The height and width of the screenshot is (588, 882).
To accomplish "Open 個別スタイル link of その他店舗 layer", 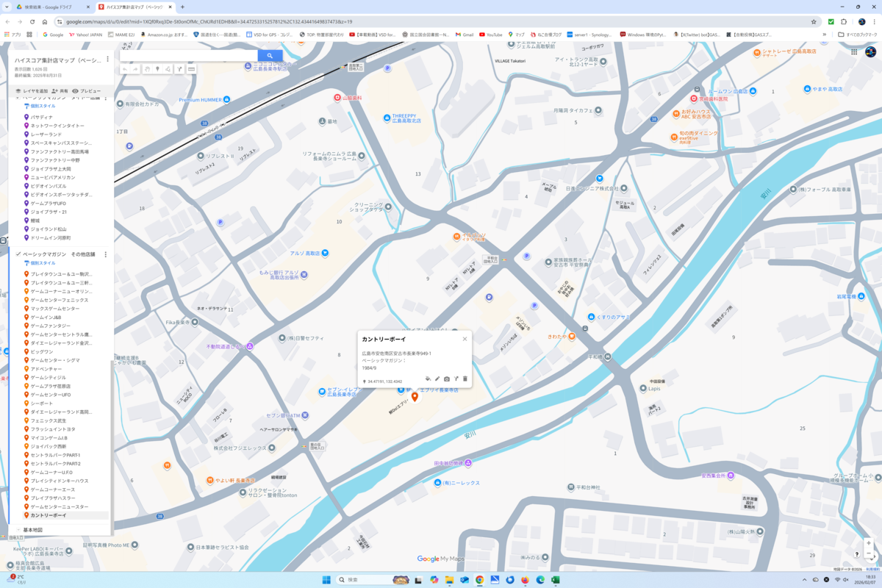I will coord(40,263).
